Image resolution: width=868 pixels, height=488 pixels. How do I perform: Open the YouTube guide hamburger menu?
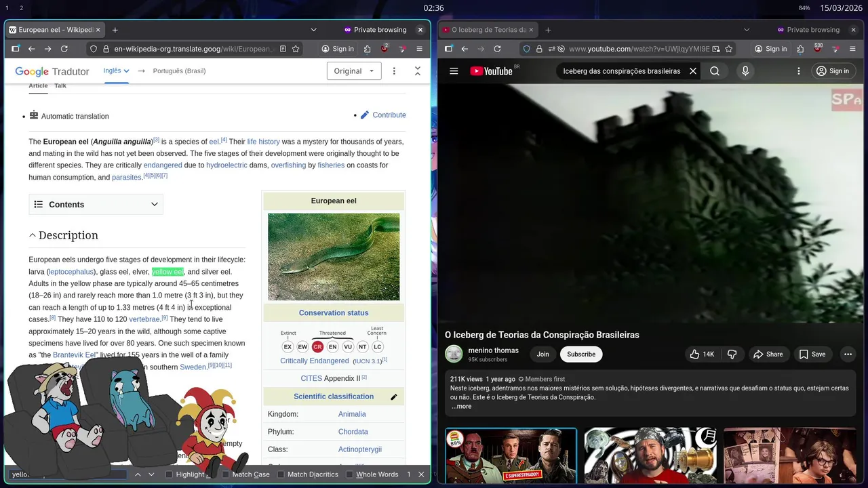click(x=454, y=70)
